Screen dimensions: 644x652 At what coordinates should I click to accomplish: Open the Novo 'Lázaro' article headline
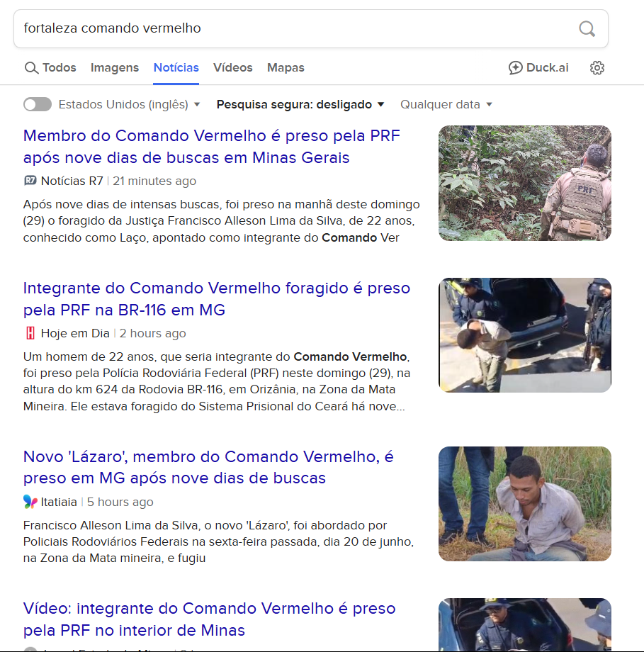pos(208,467)
